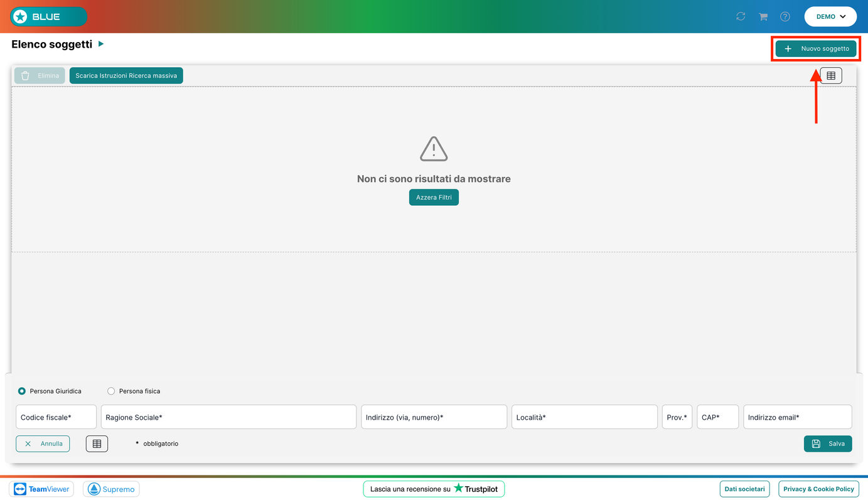Open the Privacy & Cookie Policy link
Viewport: 868px width, 500px height.
pos(818,489)
